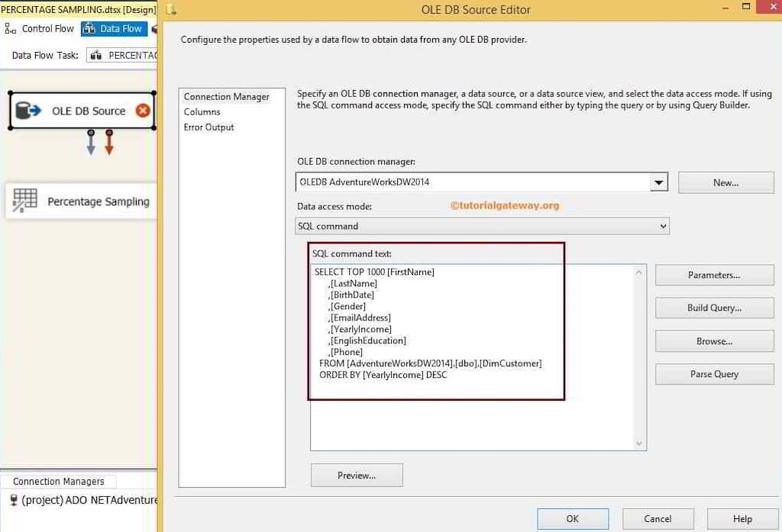Maximize the OLE DB Source Editor window

[746, 6]
